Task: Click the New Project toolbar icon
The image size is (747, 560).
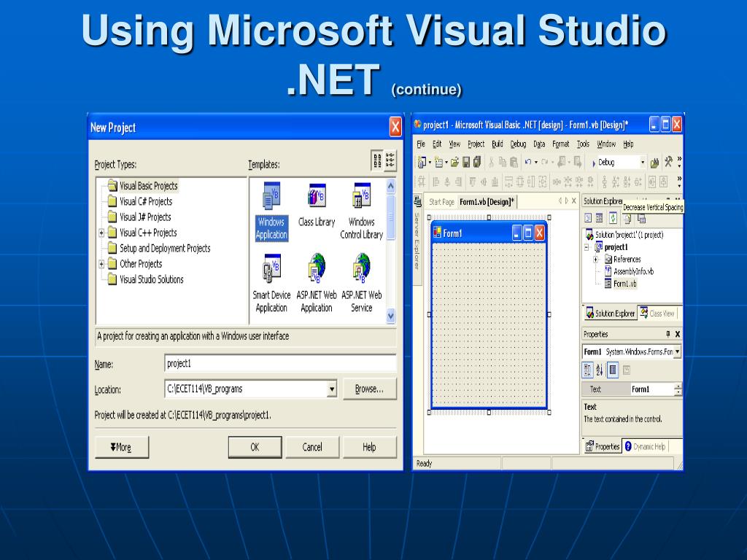Action: point(422,163)
